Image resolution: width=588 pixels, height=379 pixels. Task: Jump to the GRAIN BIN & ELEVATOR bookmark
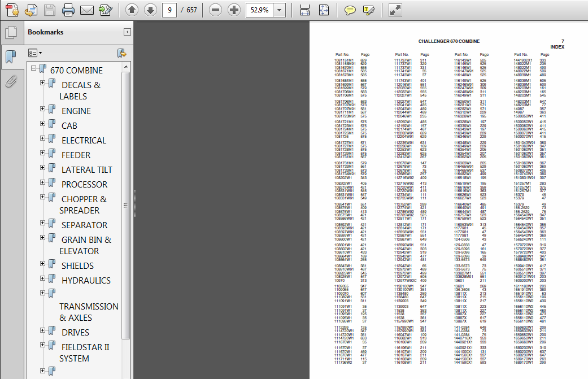pyautogui.click(x=85, y=245)
